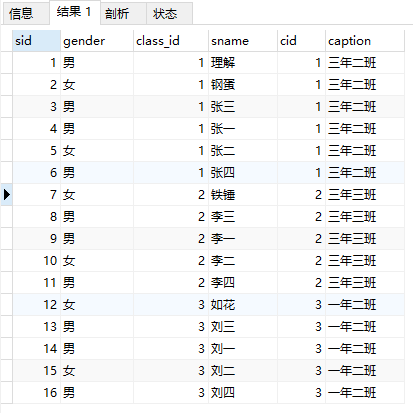This screenshot has width=413, height=413.
Task: Click the sid column header
Action: 36,41
